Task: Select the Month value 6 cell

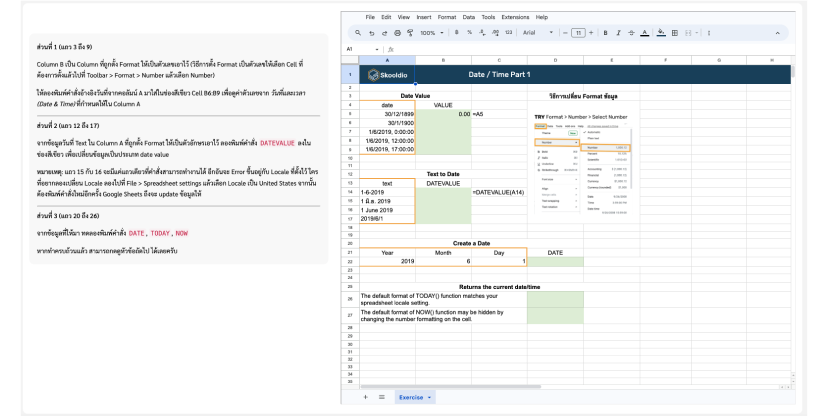Action: point(444,262)
